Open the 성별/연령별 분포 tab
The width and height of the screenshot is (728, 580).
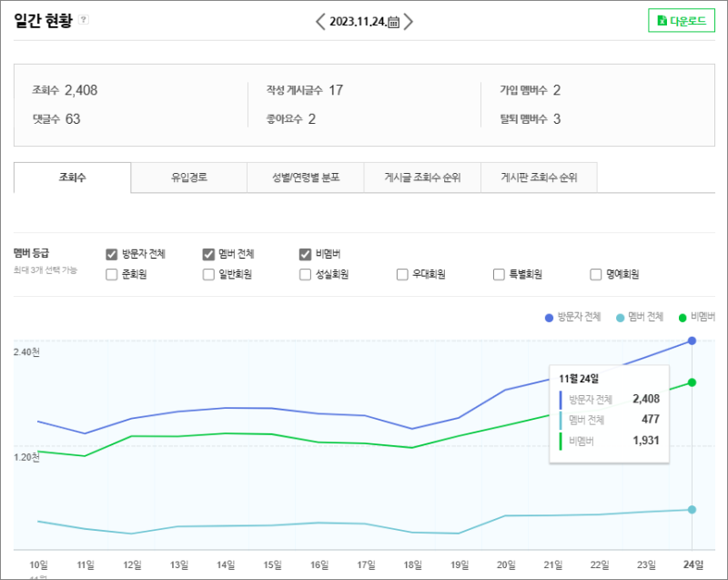(x=306, y=178)
